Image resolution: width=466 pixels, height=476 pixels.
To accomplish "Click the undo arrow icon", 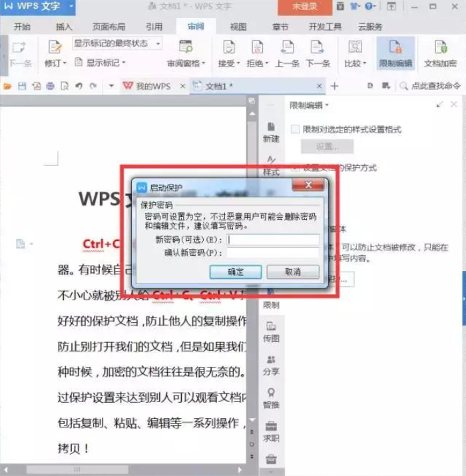I will click(x=79, y=87).
